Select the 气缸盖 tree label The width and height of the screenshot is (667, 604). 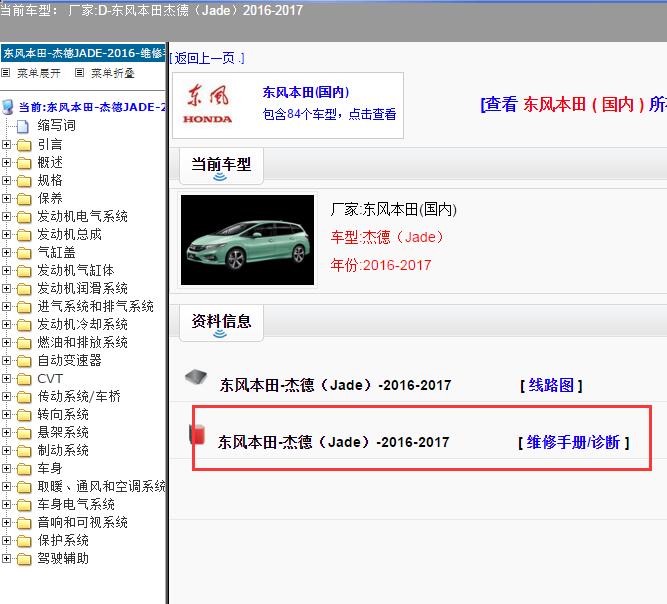[x=57, y=253]
